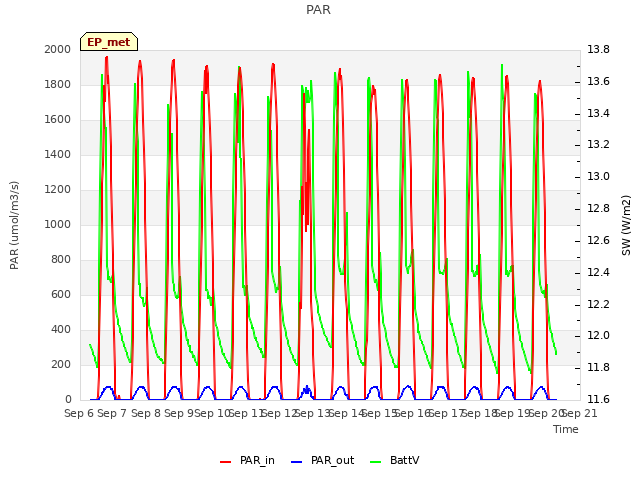The image size is (640, 480).
Task: Click the red PAR_in legend swatch
Action: (225, 462)
